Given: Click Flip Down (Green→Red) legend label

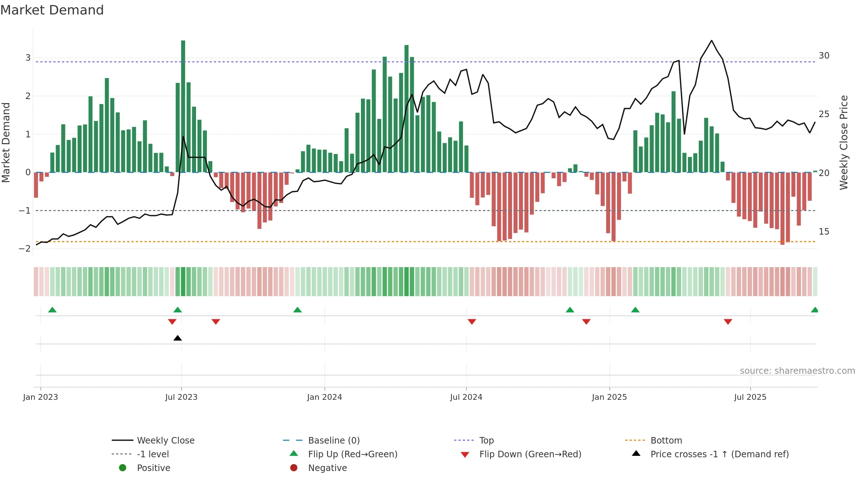Looking at the screenshot, I should [x=530, y=454].
